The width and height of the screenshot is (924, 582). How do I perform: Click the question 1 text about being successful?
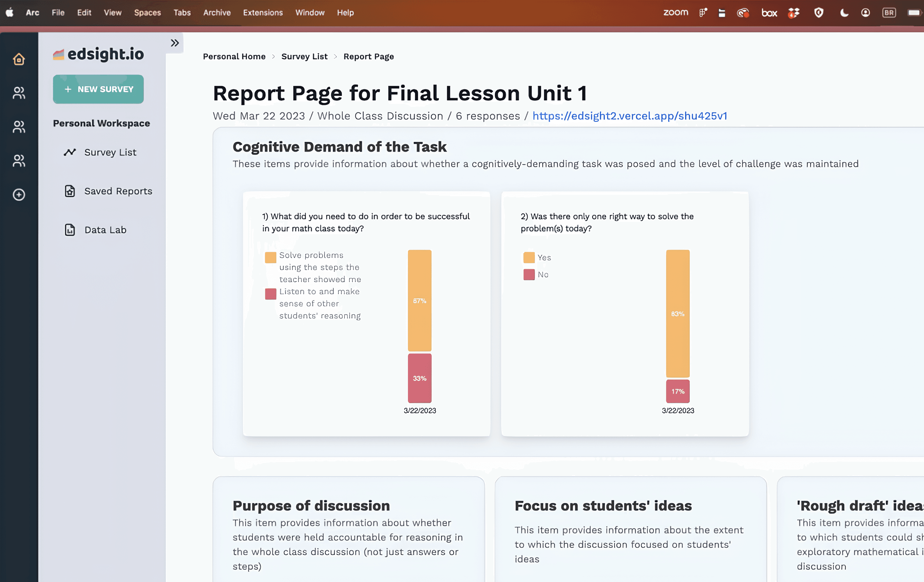point(366,222)
